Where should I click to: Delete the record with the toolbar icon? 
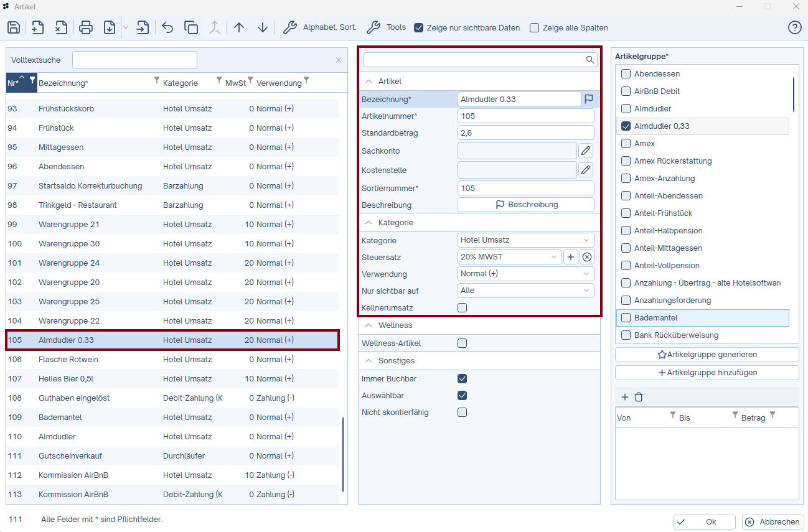tap(60, 27)
